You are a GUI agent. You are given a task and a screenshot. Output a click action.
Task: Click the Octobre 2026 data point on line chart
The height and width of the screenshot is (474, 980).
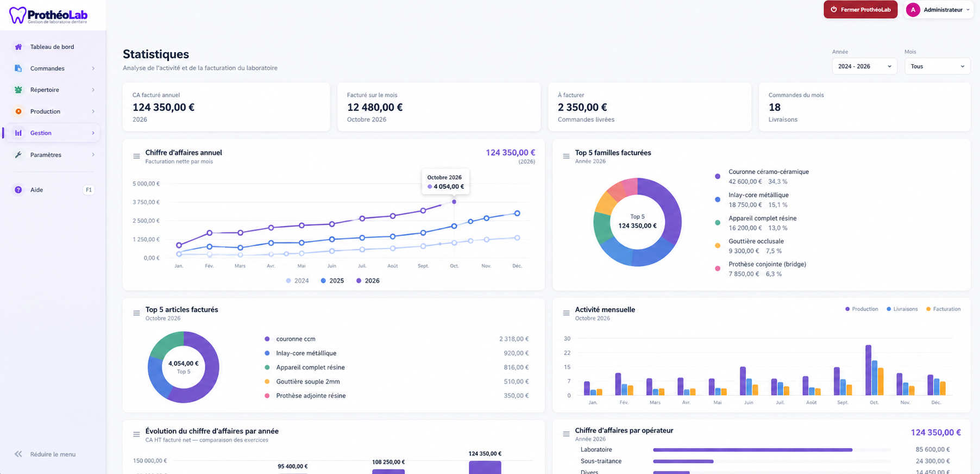point(454,202)
